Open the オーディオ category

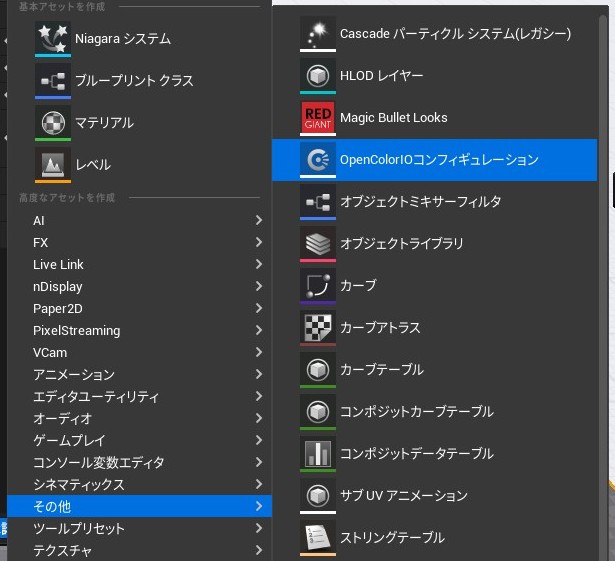coord(139,418)
